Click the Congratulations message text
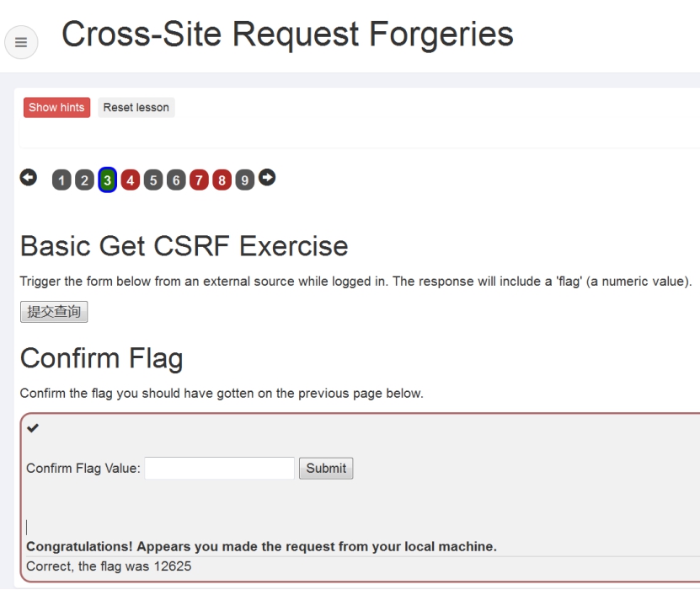The width and height of the screenshot is (700, 590). coord(262,547)
